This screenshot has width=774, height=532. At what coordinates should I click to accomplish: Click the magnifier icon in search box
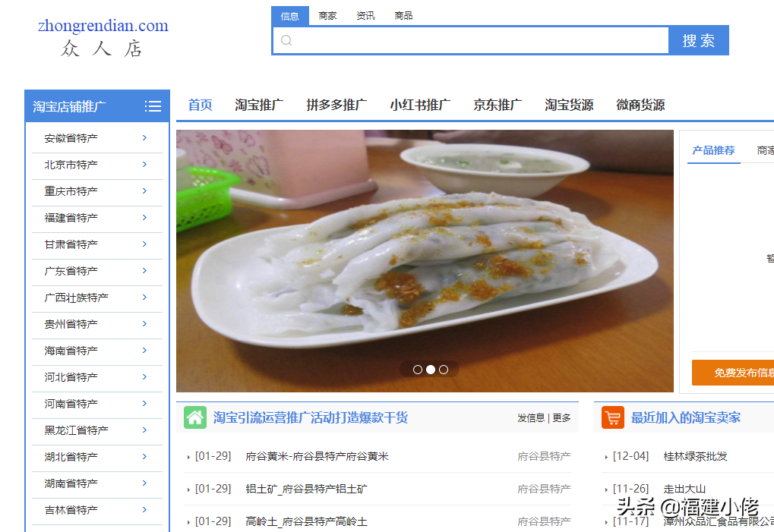pos(286,40)
